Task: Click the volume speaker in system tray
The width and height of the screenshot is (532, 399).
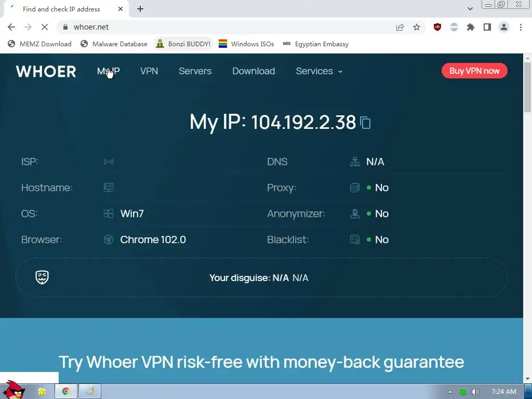Action: pos(475,392)
